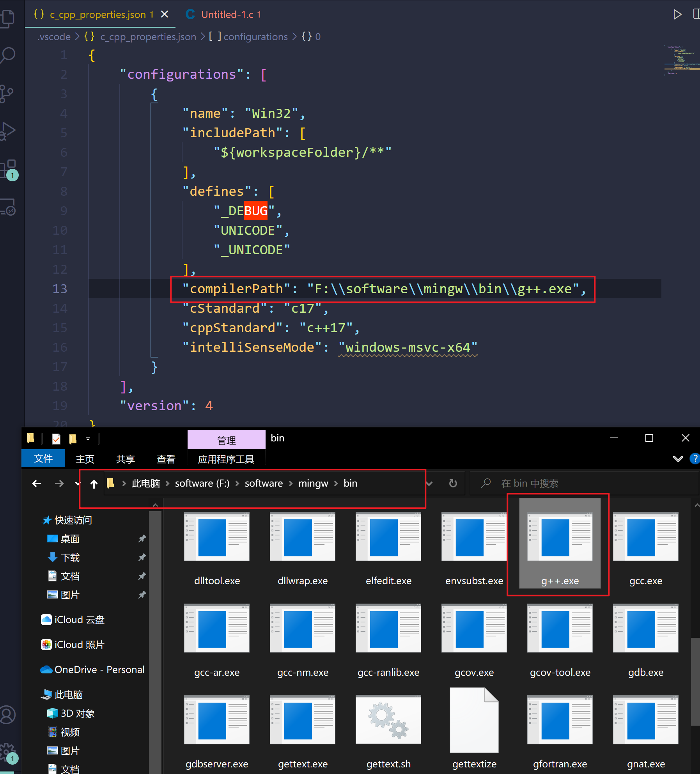Expand address bar history dropdown

(x=429, y=484)
